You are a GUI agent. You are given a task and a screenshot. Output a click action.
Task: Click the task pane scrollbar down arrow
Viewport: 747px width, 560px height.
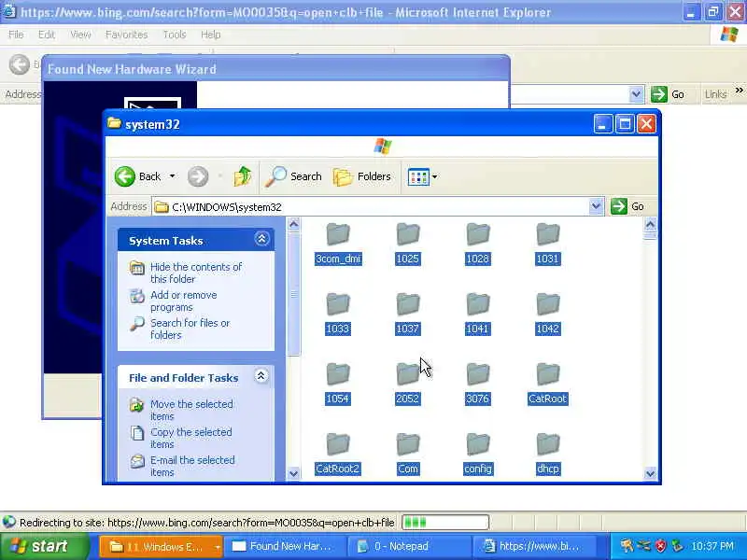[x=294, y=473]
